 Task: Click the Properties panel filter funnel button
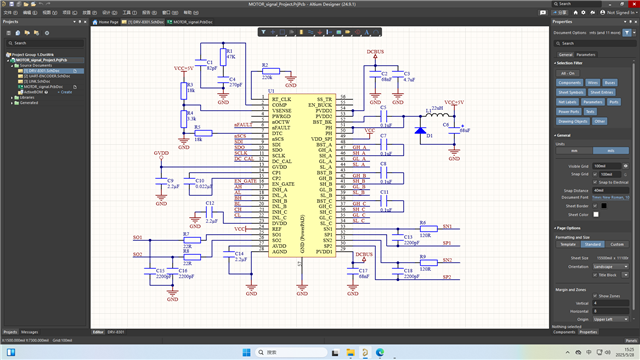click(627, 33)
